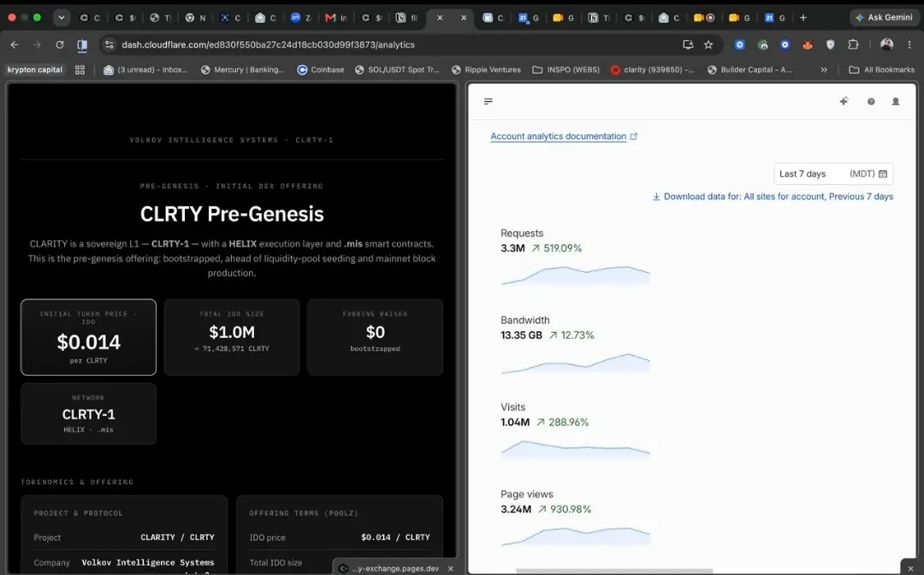Screen dimensions: 924x575
Task: Open Cloudflare help question mark icon
Action: point(871,101)
